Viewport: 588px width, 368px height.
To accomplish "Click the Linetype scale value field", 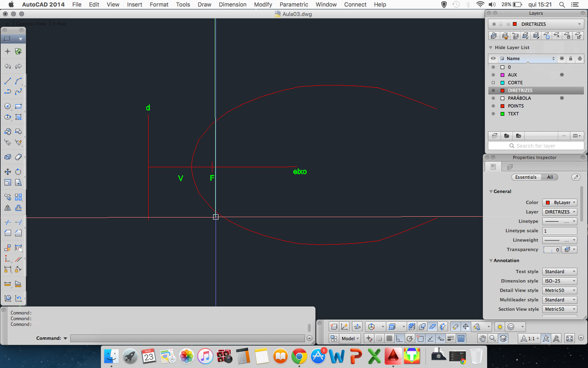I will pyautogui.click(x=559, y=231).
